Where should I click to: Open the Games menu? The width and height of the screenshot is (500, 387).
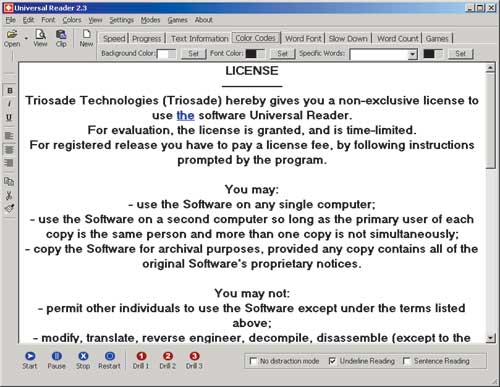177,20
